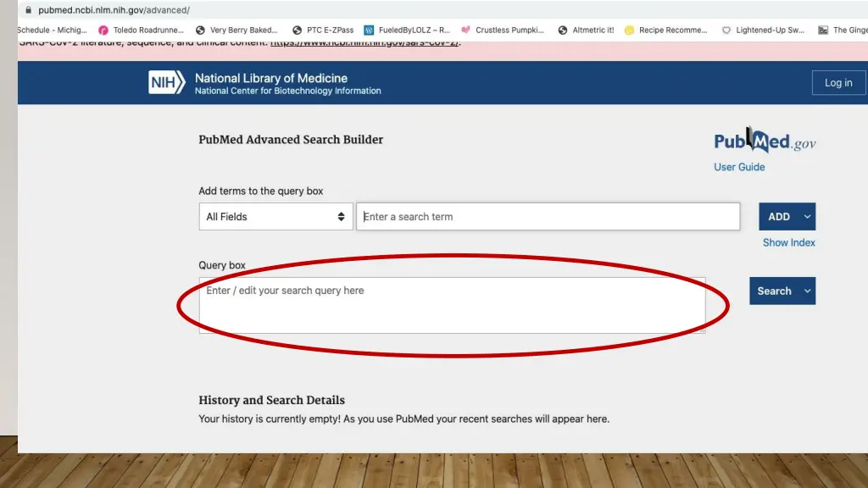Click the lock icon in address bar

point(28,10)
